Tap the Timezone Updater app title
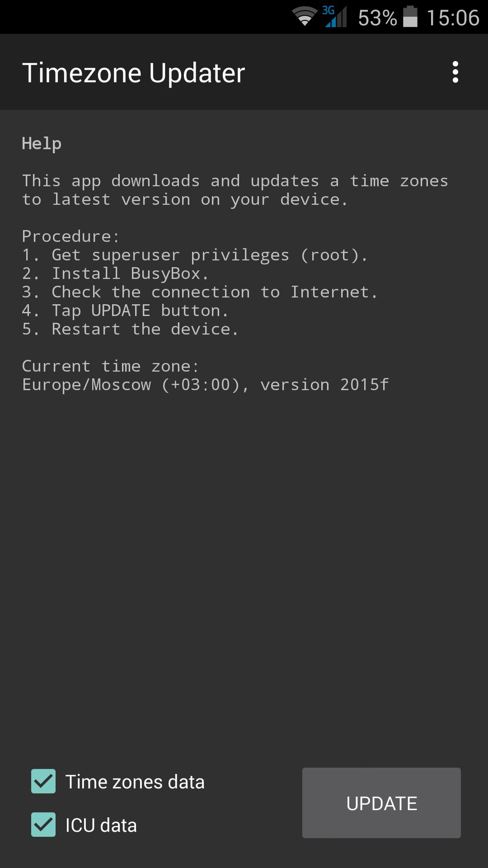This screenshot has height=868, width=488. 133,73
